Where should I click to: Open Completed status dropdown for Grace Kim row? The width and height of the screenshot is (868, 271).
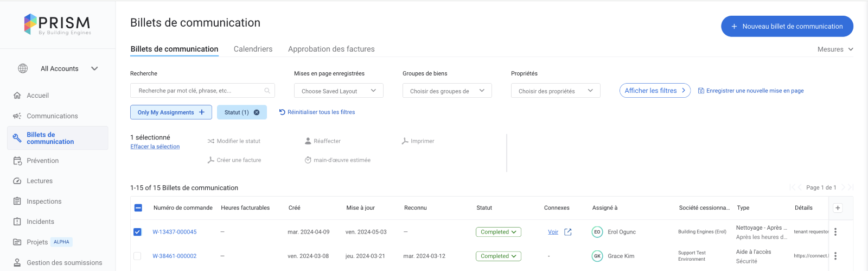[498, 256]
